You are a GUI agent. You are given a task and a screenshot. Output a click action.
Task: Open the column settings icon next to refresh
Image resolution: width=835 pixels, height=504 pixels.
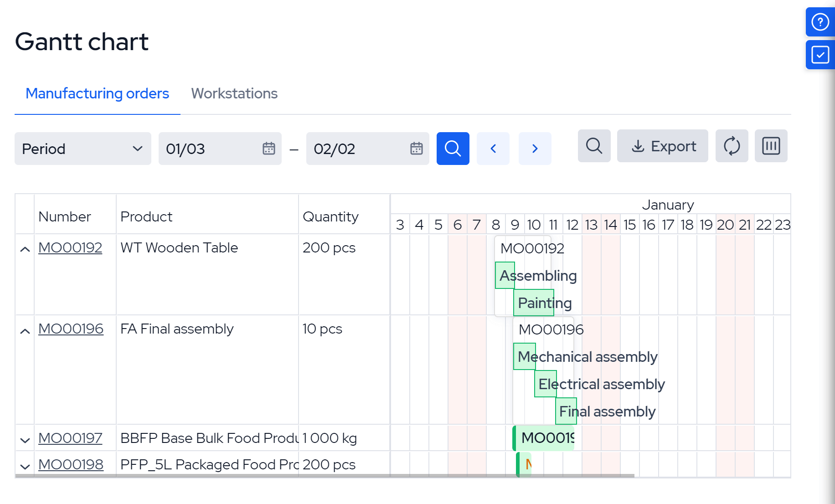(771, 146)
